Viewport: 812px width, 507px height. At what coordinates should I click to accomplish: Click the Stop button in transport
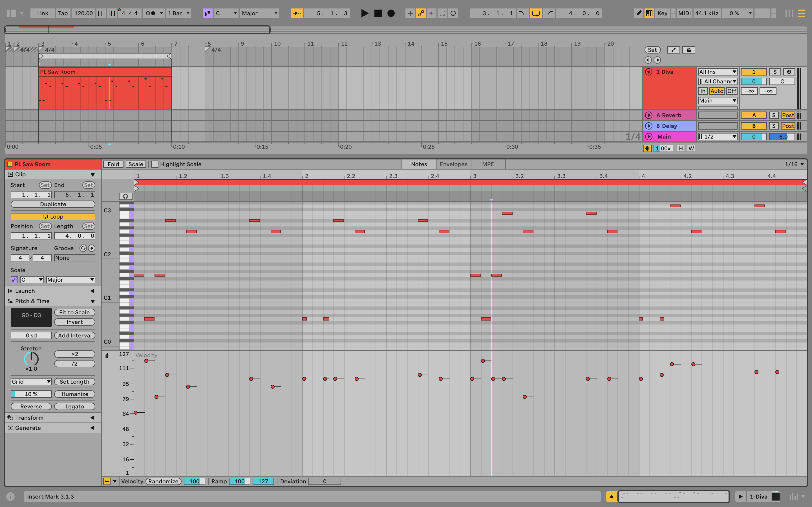point(378,14)
